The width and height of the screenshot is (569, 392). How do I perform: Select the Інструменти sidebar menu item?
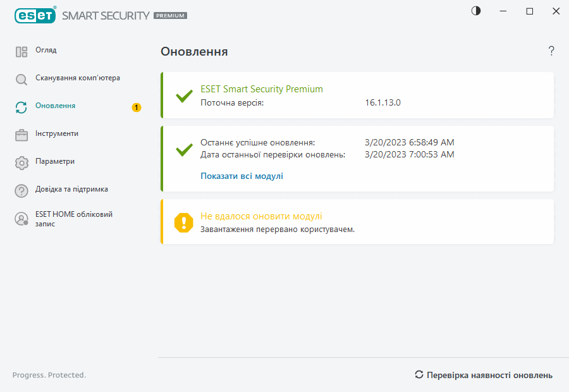57,134
